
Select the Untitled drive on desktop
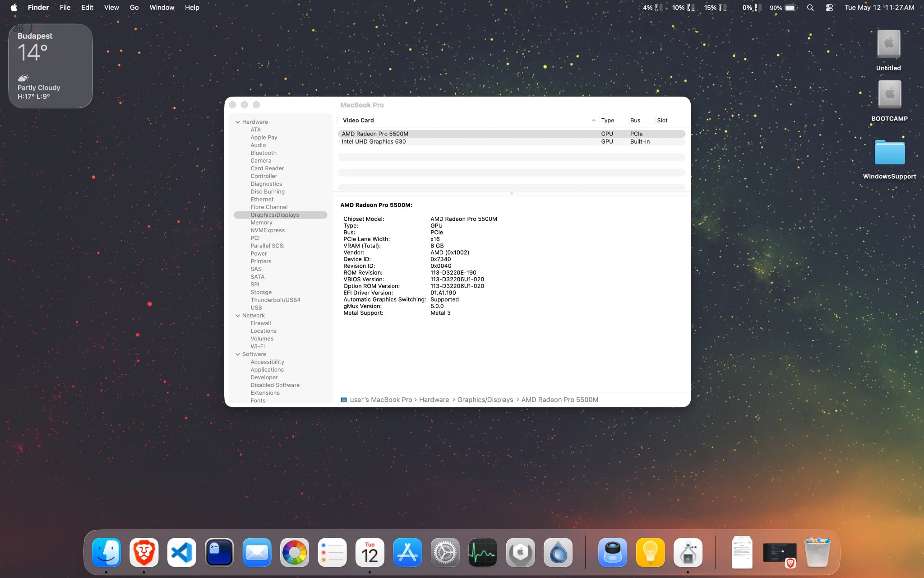(888, 50)
